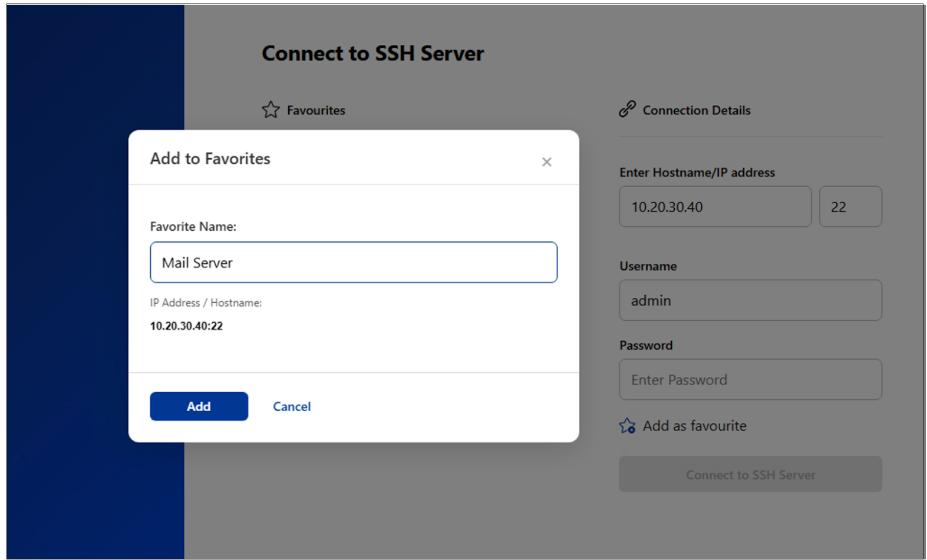
Task: Click the Enter Password field
Action: 750,380
